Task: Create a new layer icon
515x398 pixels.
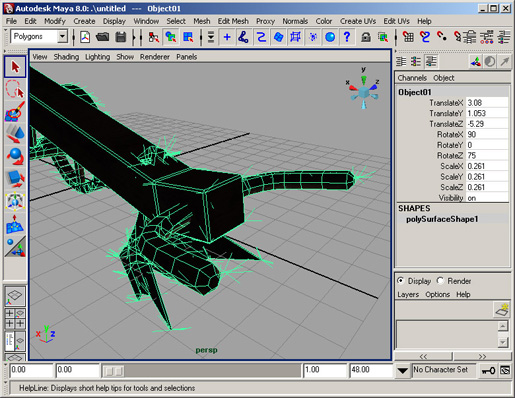Action: [x=502, y=310]
